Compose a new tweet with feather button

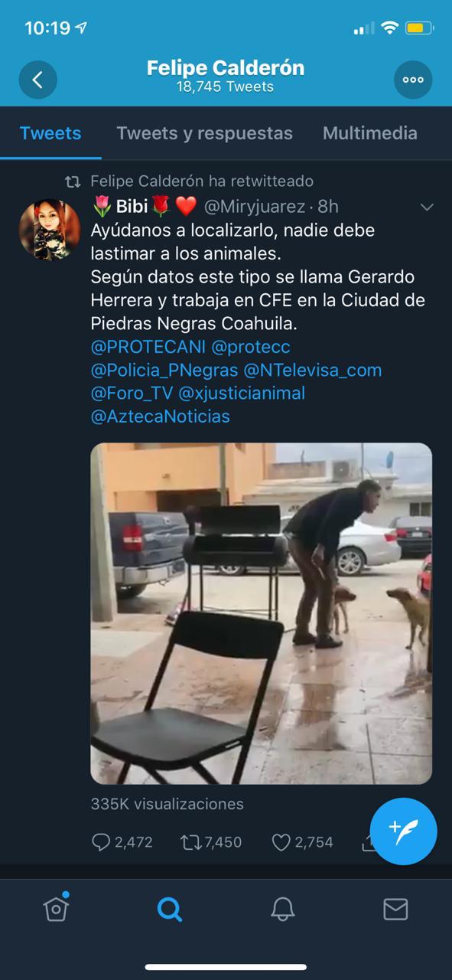pyautogui.click(x=403, y=831)
